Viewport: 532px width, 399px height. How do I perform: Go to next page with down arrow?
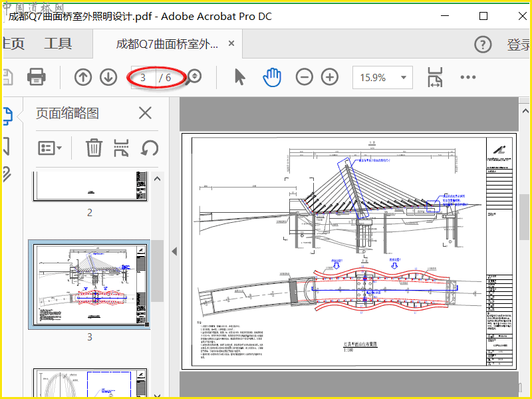click(108, 77)
